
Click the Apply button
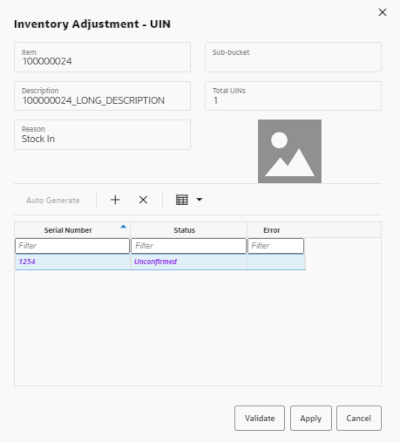(x=311, y=418)
